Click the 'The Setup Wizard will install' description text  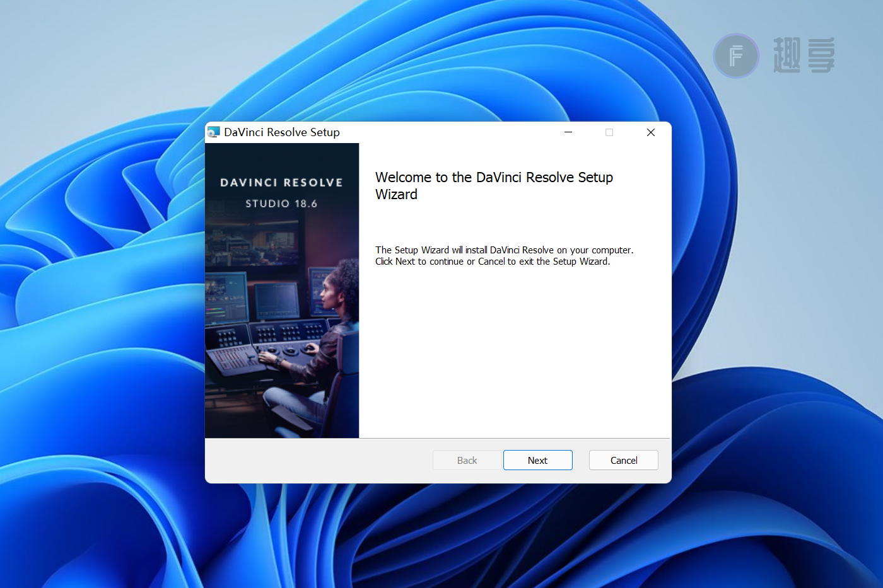(x=504, y=256)
